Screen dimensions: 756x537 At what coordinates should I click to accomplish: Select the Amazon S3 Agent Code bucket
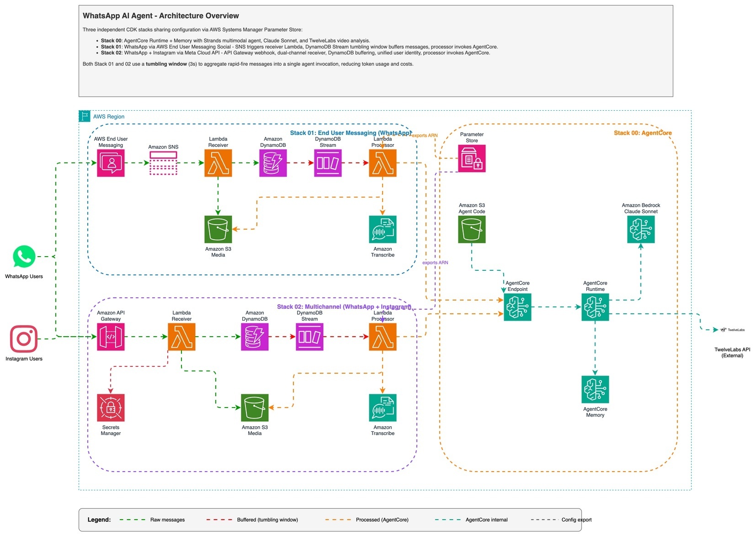click(472, 229)
